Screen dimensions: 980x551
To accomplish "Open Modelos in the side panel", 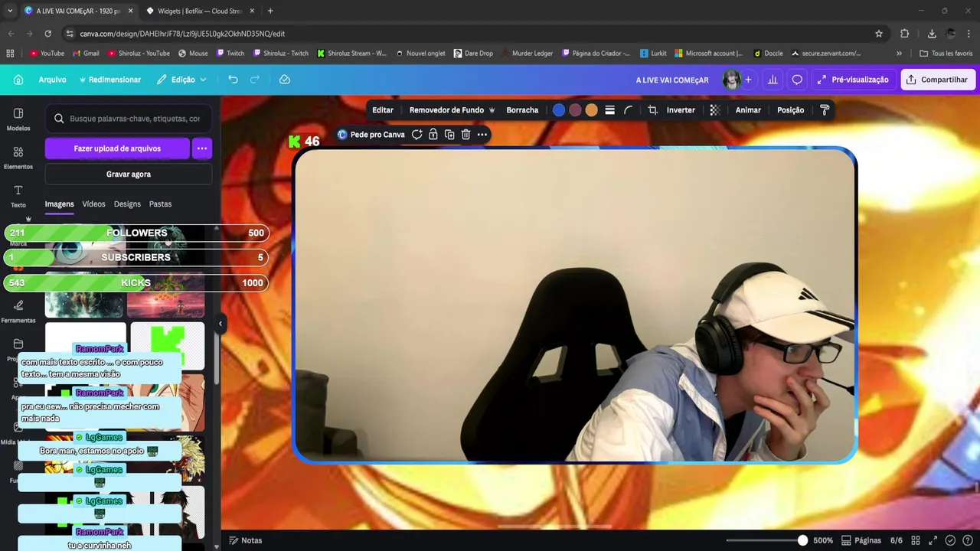I will point(18,119).
